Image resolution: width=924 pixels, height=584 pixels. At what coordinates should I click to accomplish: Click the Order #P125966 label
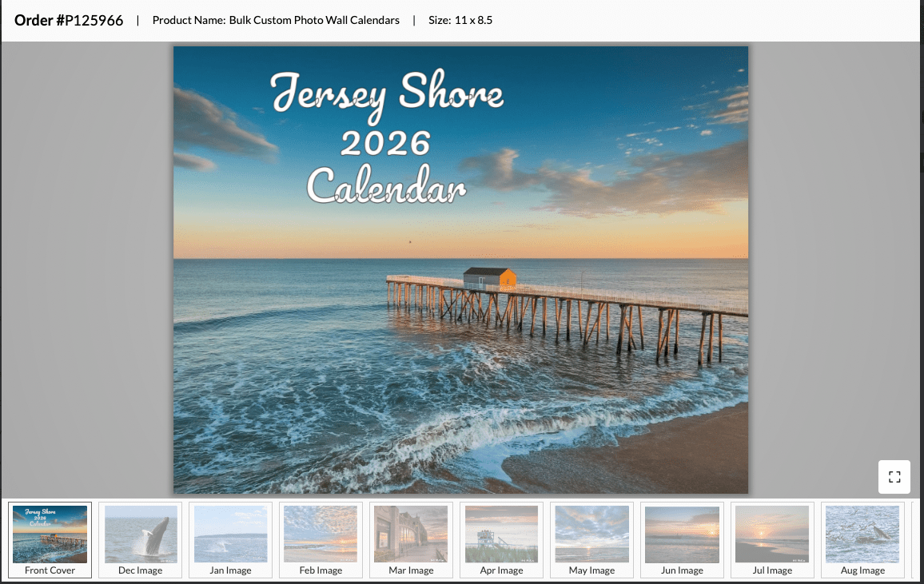click(x=69, y=20)
